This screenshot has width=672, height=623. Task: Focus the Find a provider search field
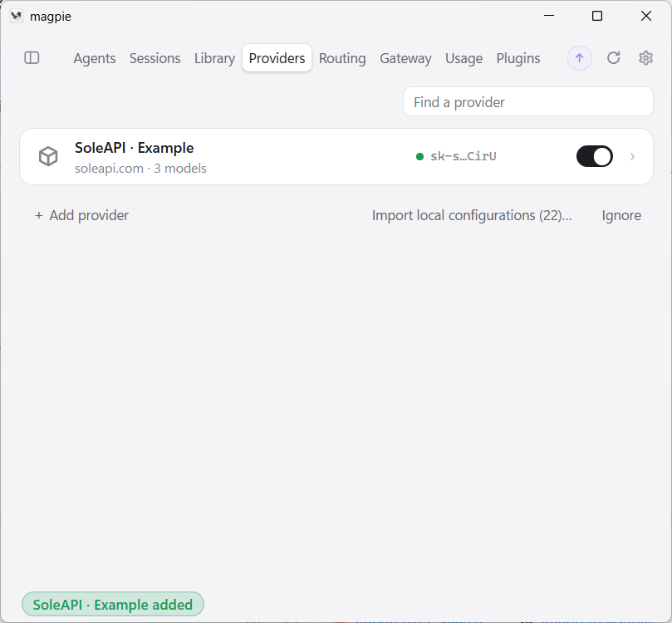click(528, 102)
